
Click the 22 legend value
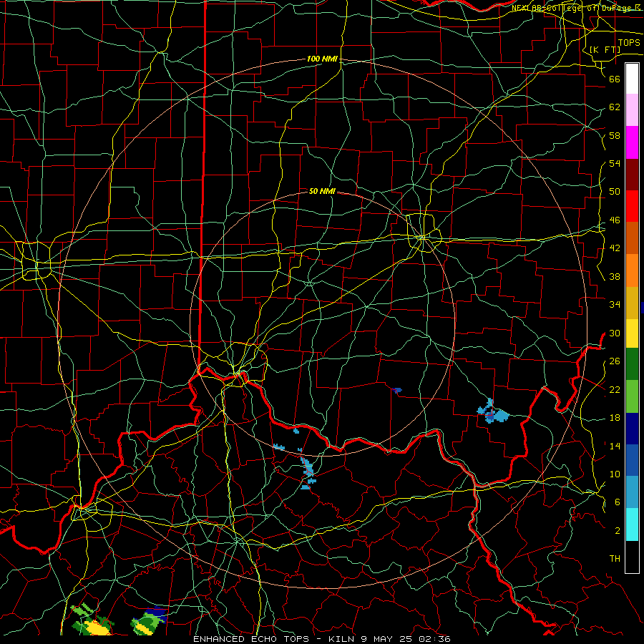click(615, 389)
